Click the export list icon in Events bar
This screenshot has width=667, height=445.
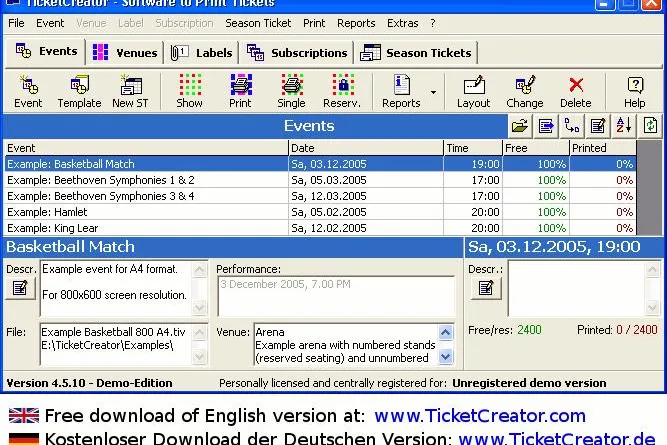(546, 126)
